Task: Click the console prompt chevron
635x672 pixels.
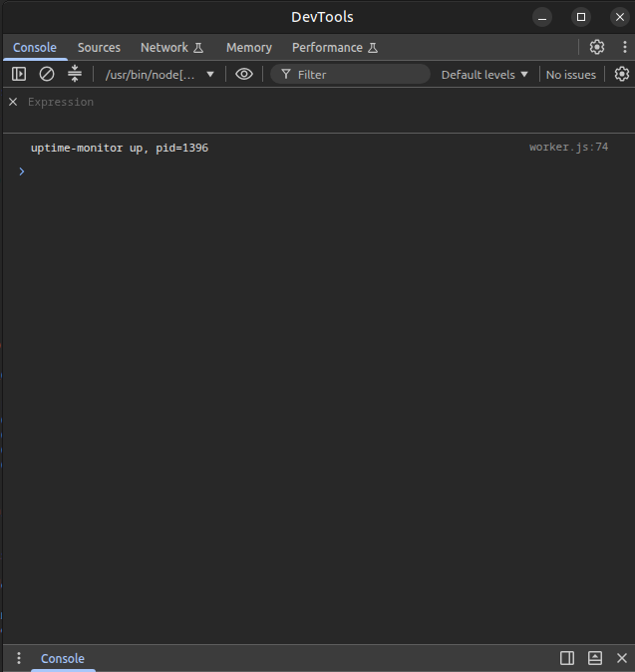Action: (x=22, y=171)
